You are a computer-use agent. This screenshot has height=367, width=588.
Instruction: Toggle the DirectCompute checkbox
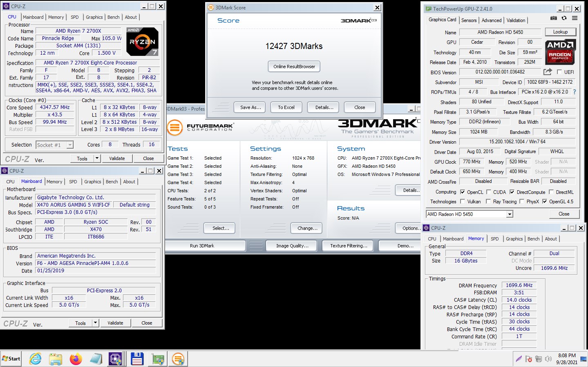512,192
